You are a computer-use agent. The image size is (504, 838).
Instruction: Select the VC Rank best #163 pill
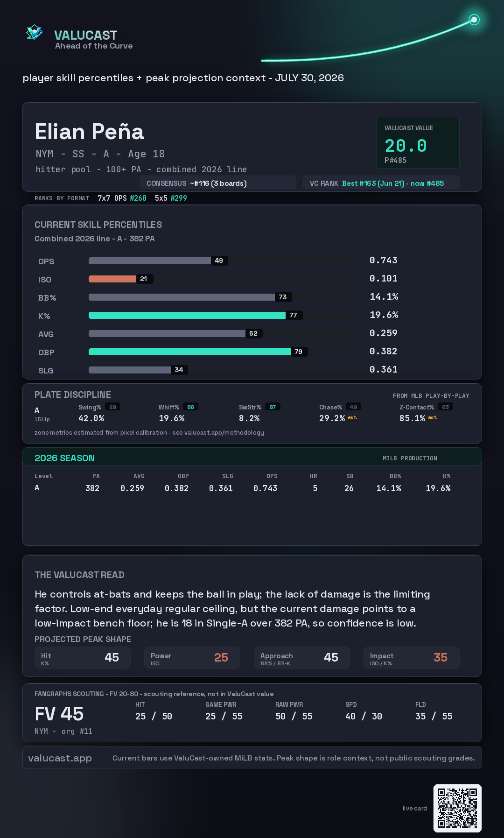point(381,183)
